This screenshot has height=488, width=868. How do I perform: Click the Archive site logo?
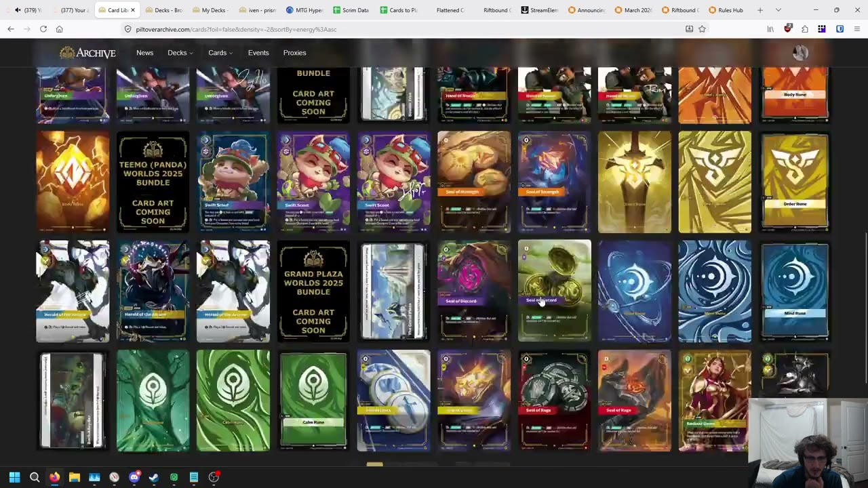coord(87,52)
